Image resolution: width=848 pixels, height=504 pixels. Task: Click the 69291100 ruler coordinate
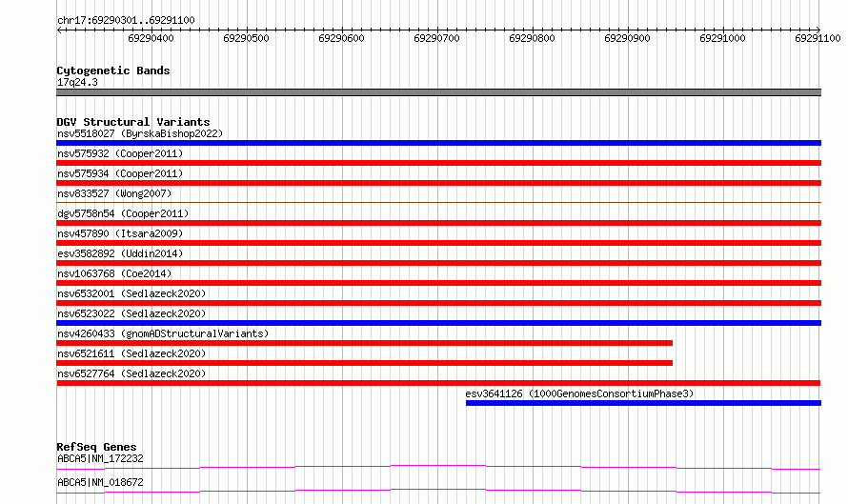[818, 38]
